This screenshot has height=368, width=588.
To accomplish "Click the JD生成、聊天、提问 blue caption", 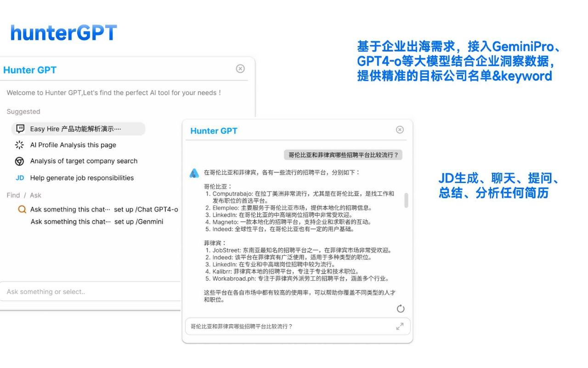I will (499, 185).
